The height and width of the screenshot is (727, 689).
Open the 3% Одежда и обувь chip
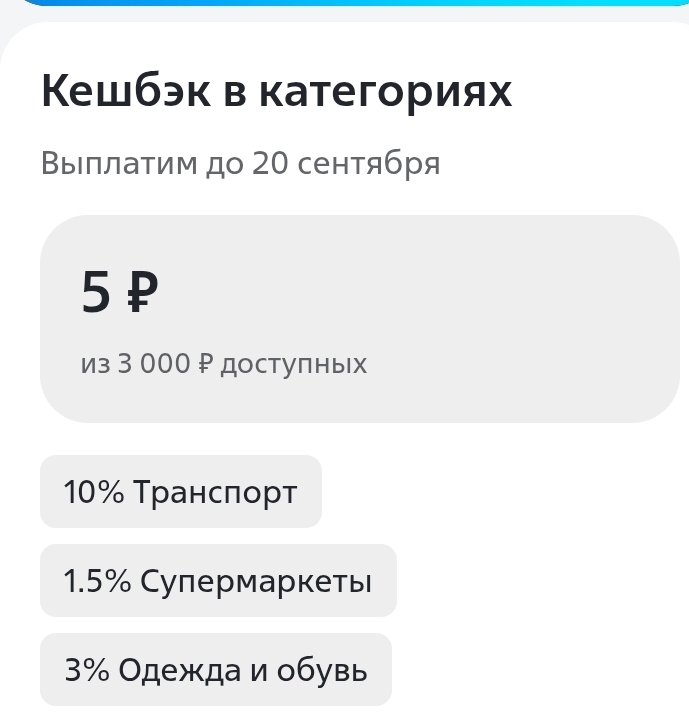[x=215, y=670]
